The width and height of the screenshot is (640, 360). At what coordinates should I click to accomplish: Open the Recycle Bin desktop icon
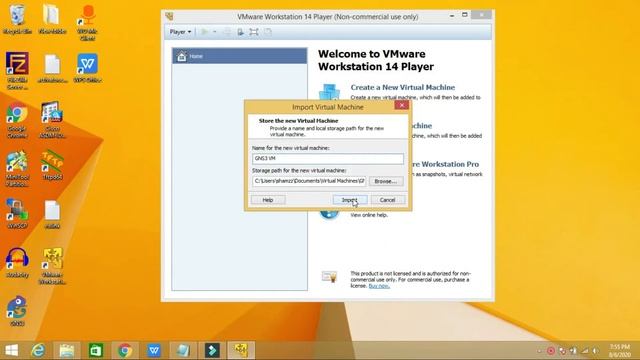17,19
